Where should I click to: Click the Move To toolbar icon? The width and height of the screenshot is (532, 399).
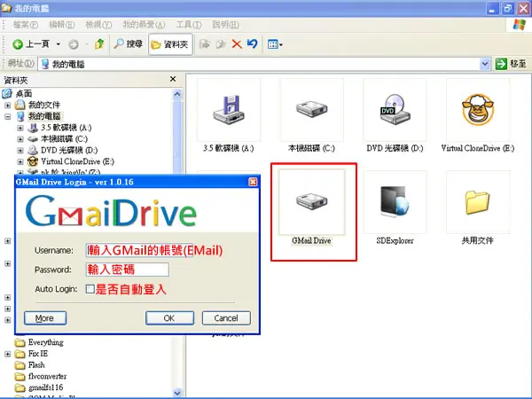[x=204, y=44]
